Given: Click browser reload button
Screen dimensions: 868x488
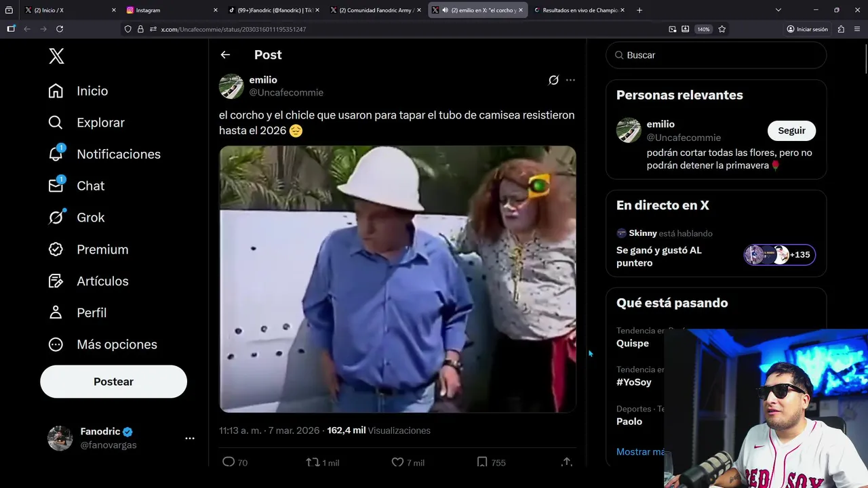Looking at the screenshot, I should pos(60,29).
